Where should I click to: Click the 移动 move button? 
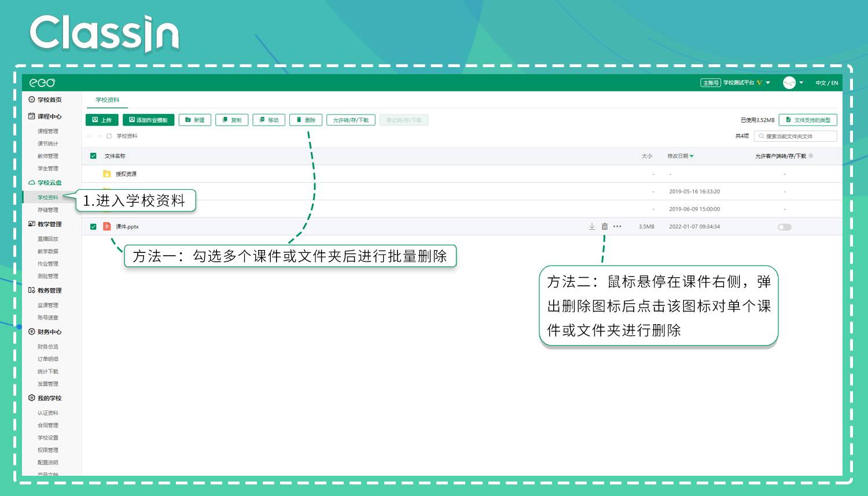[x=269, y=120]
